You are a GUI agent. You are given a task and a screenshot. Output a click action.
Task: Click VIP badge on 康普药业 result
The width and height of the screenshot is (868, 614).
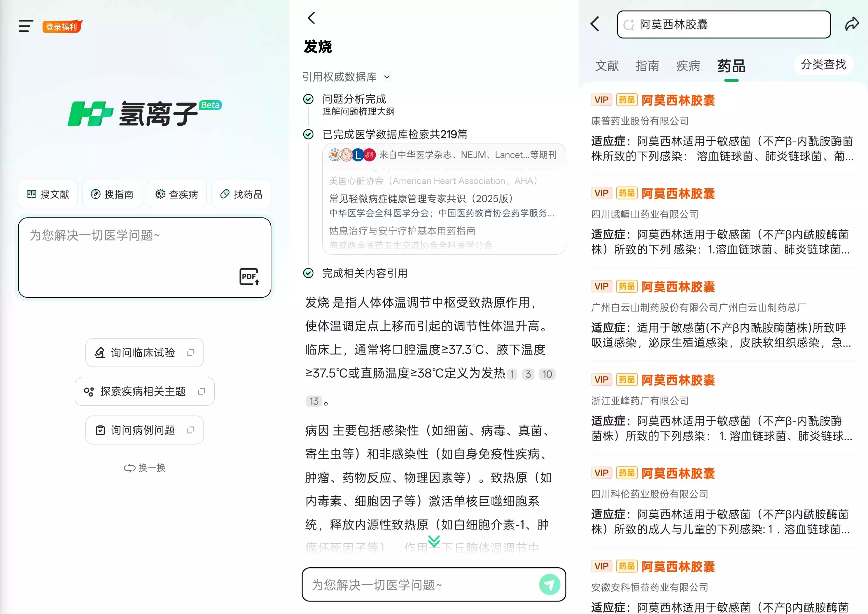click(601, 100)
